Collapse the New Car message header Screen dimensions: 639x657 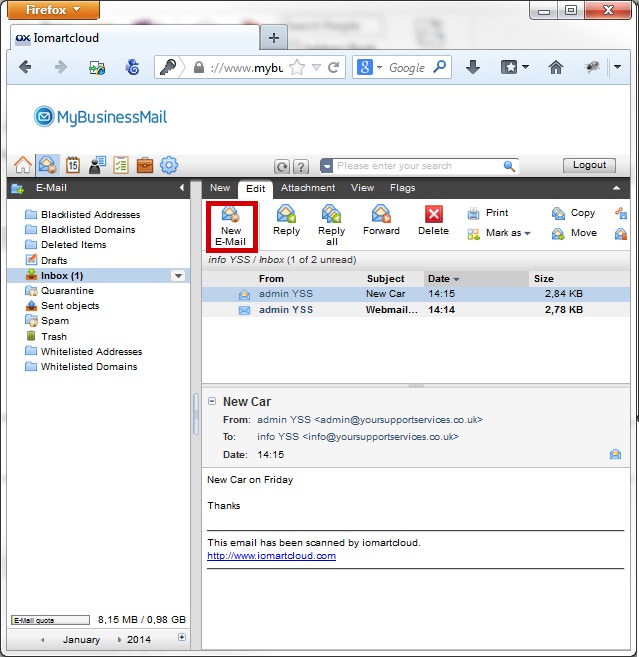[x=212, y=401]
